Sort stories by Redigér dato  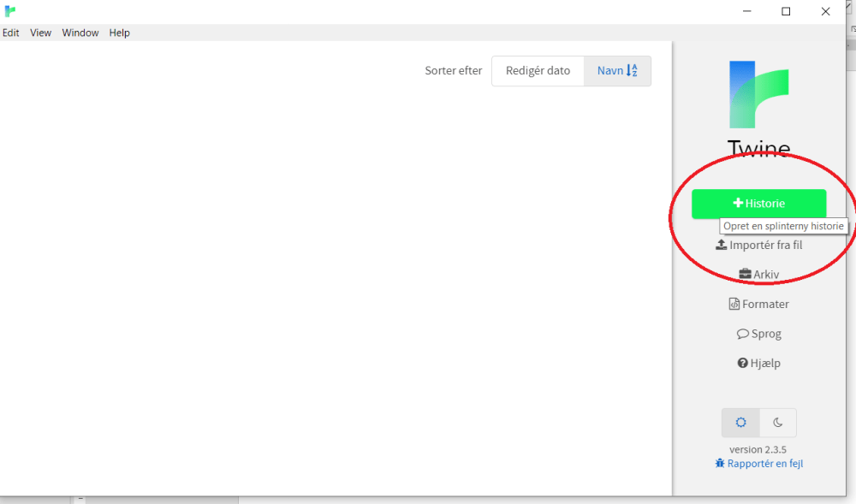tap(538, 71)
